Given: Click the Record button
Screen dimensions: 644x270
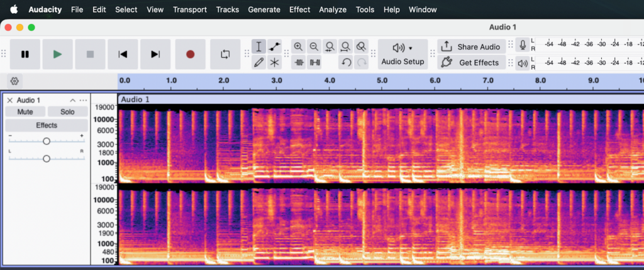Looking at the screenshot, I should 190,55.
